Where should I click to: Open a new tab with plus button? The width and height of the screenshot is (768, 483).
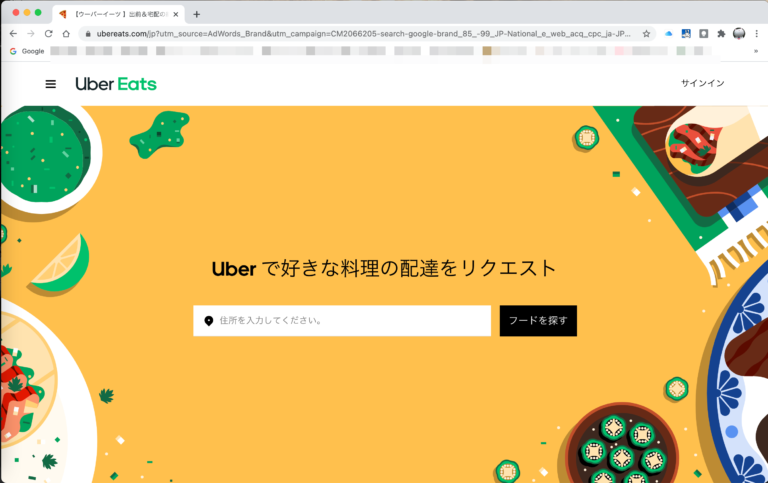(196, 14)
